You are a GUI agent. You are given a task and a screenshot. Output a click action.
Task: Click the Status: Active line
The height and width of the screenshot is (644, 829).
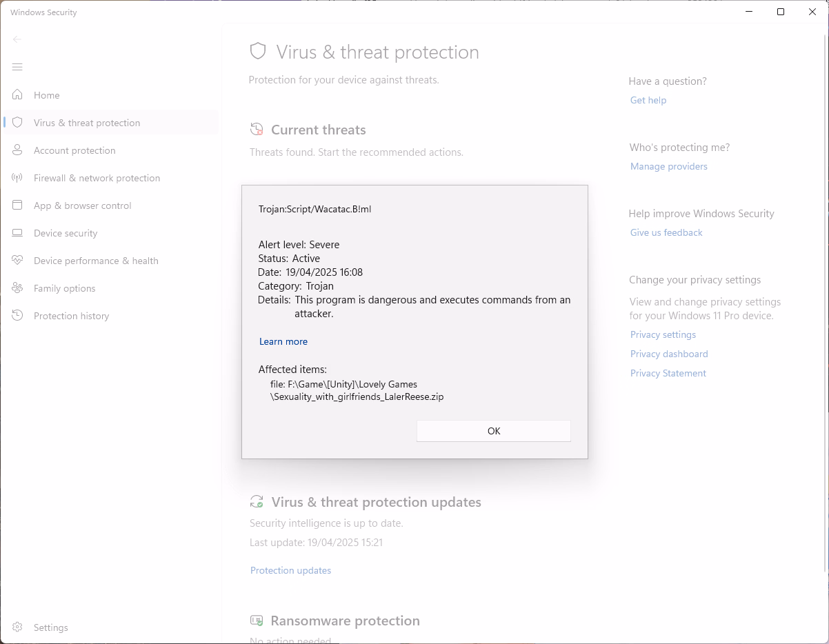[x=289, y=258]
